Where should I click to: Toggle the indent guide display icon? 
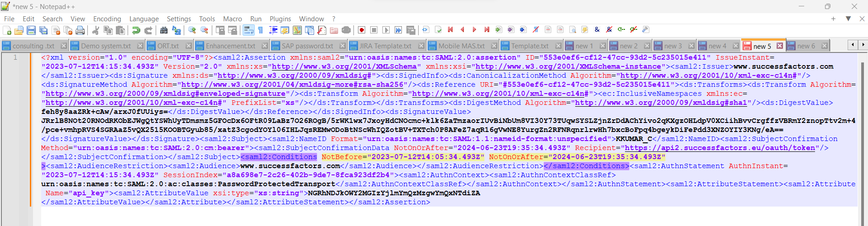pyautogui.click(x=273, y=30)
